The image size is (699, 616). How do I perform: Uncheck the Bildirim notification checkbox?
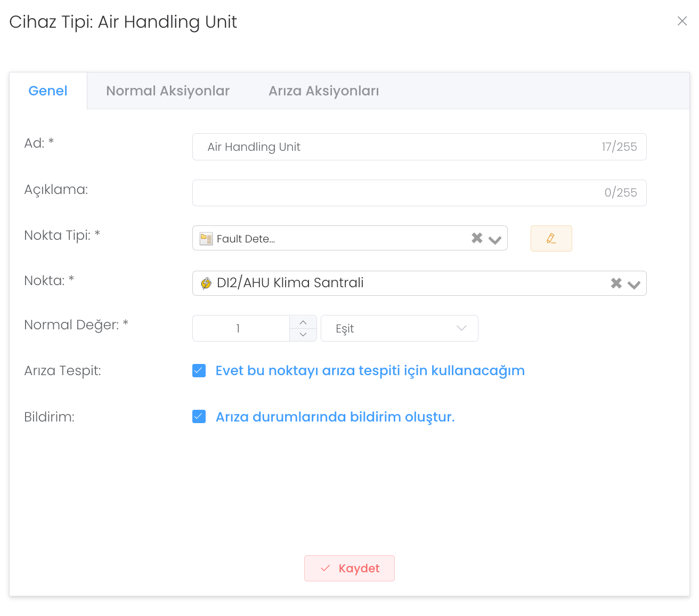(x=199, y=416)
